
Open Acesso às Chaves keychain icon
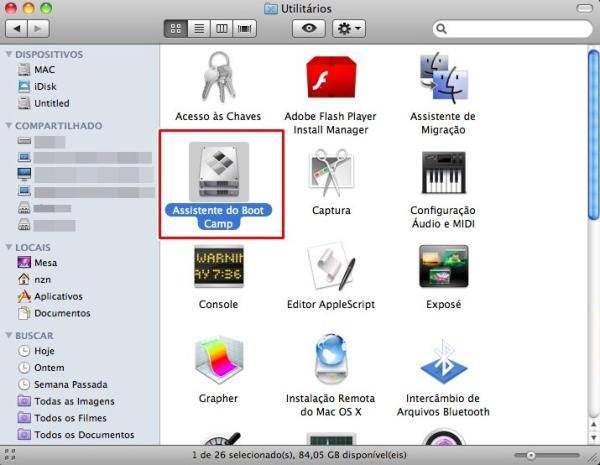[x=218, y=77]
